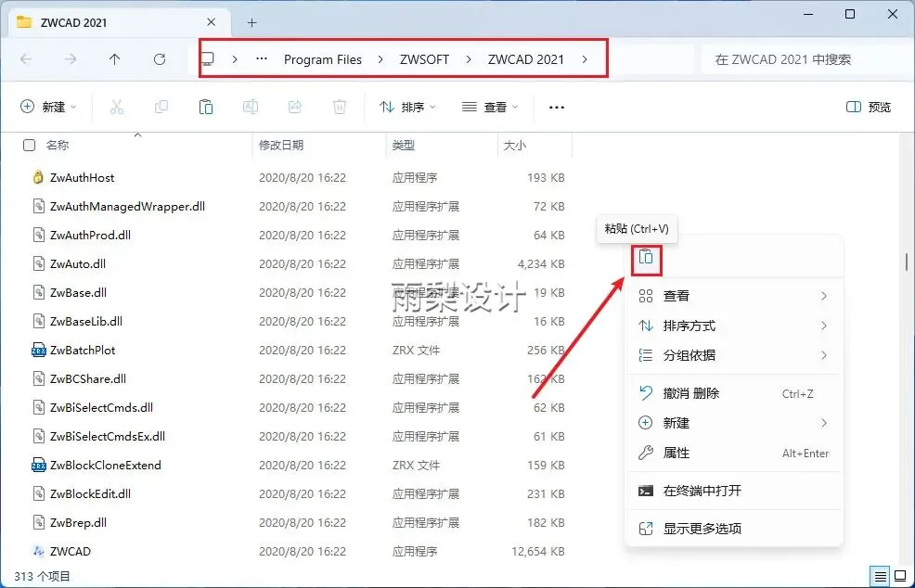The image size is (915, 588).
Task: Expand the chevron after ZWSOFT in path
Action: 469,59
